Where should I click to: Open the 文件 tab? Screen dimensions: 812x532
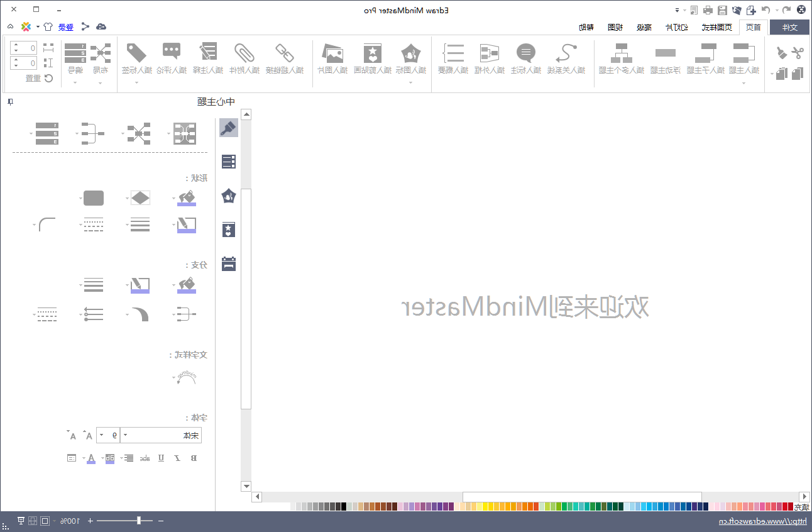point(789,27)
